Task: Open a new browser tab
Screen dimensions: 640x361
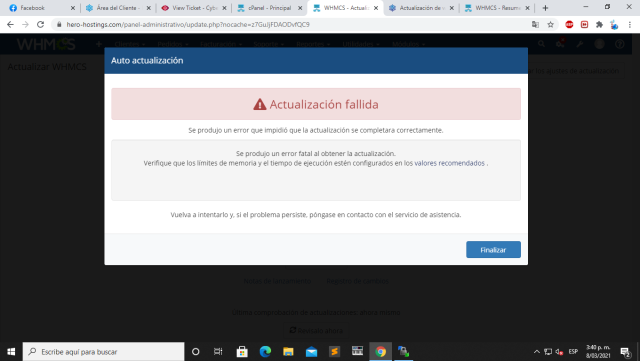Action: [x=545, y=8]
